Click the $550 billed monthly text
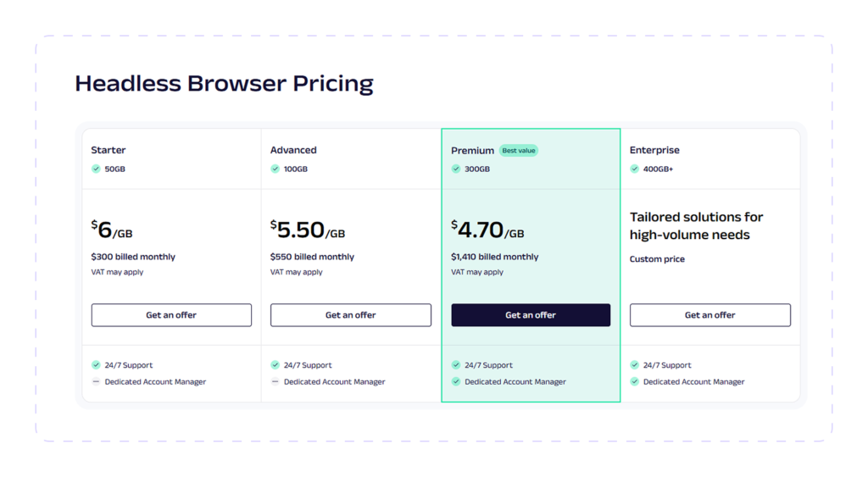The width and height of the screenshot is (868, 477). [x=312, y=257]
